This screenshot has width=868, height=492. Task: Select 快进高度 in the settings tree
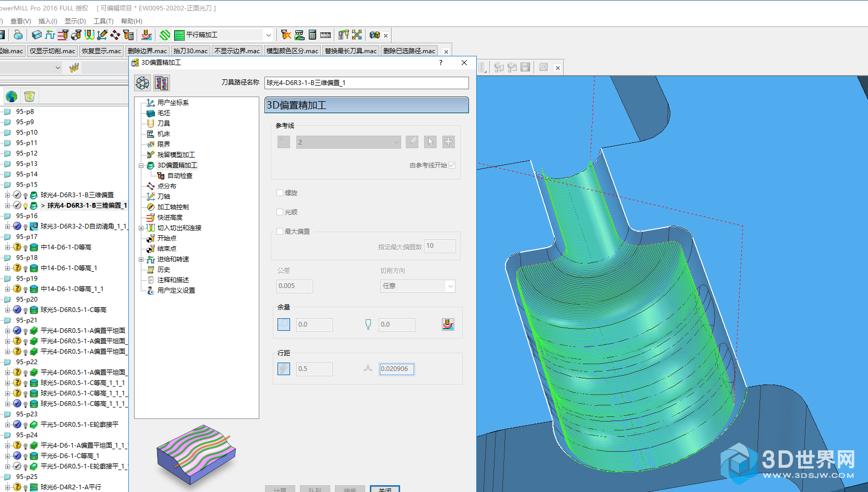pos(170,218)
